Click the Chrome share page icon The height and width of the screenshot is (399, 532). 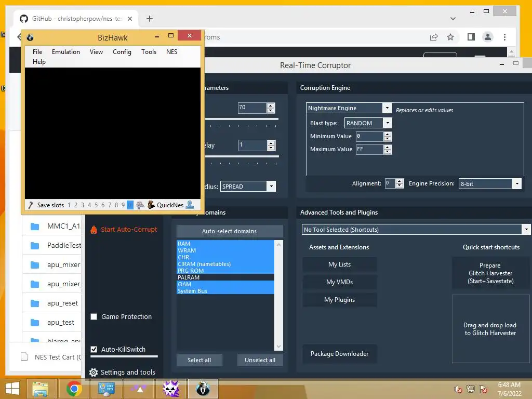click(x=434, y=37)
